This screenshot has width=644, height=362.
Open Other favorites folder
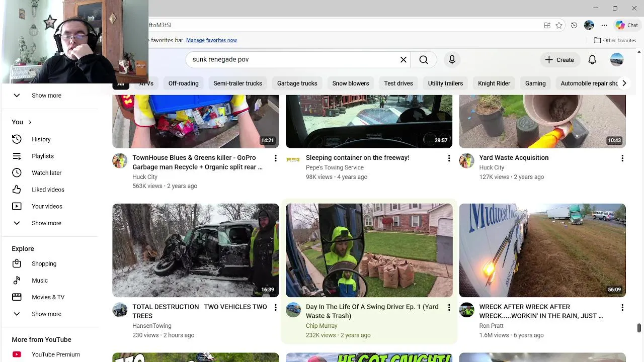615,40
